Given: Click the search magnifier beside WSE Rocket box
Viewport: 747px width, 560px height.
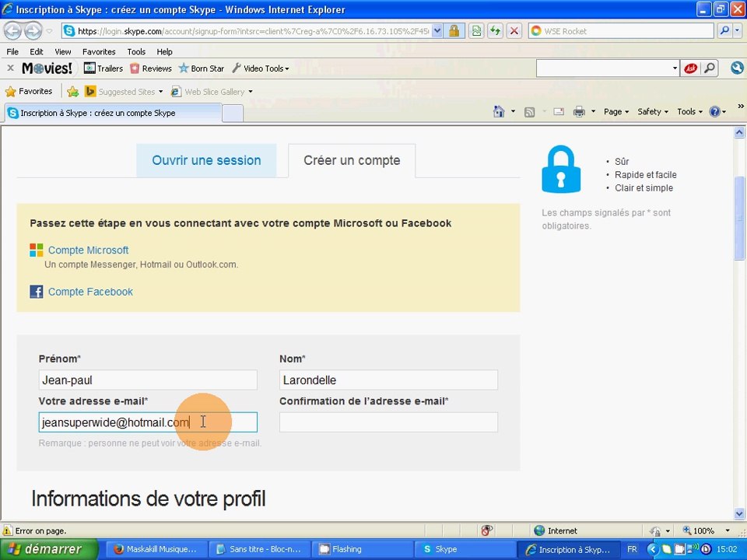Looking at the screenshot, I should (x=724, y=31).
